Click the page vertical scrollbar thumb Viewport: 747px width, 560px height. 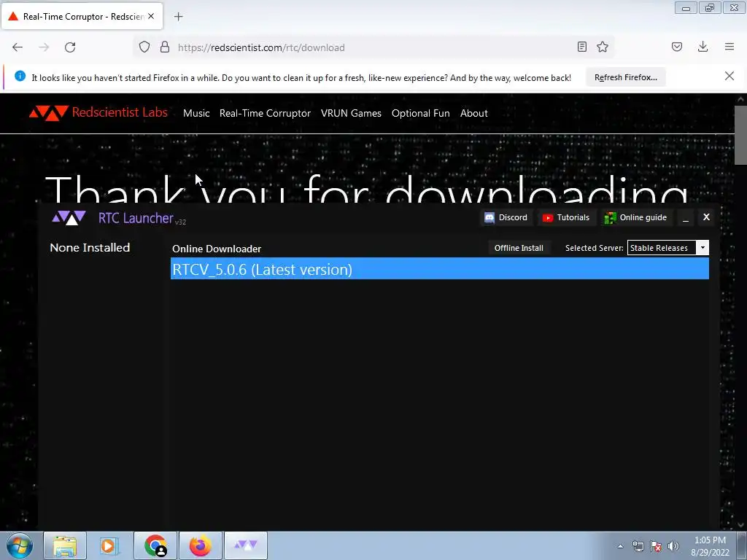pos(740,136)
